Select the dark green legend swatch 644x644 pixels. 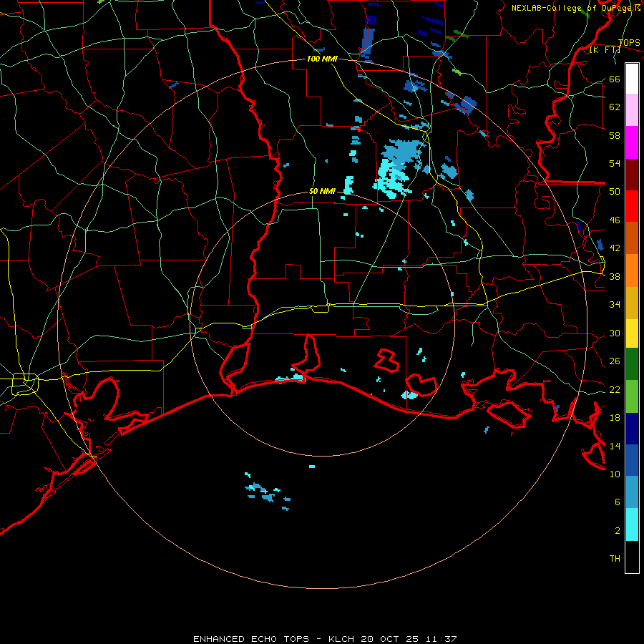(632, 364)
